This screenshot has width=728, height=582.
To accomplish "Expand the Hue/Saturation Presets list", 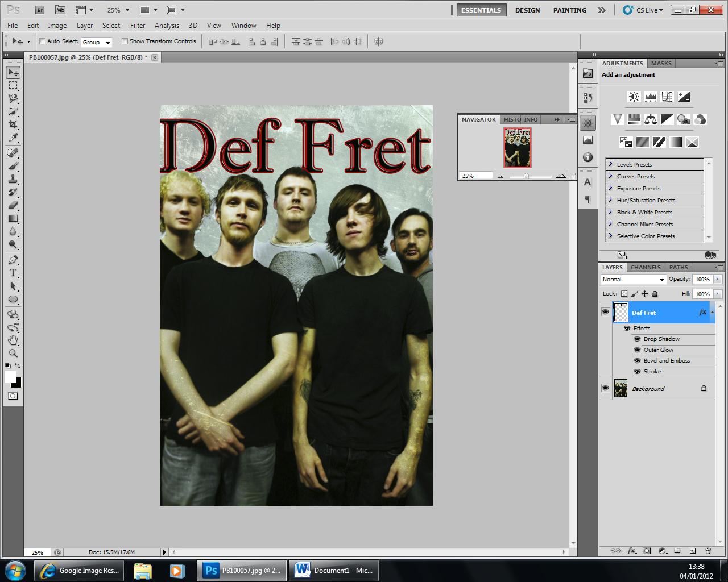I will (x=610, y=200).
